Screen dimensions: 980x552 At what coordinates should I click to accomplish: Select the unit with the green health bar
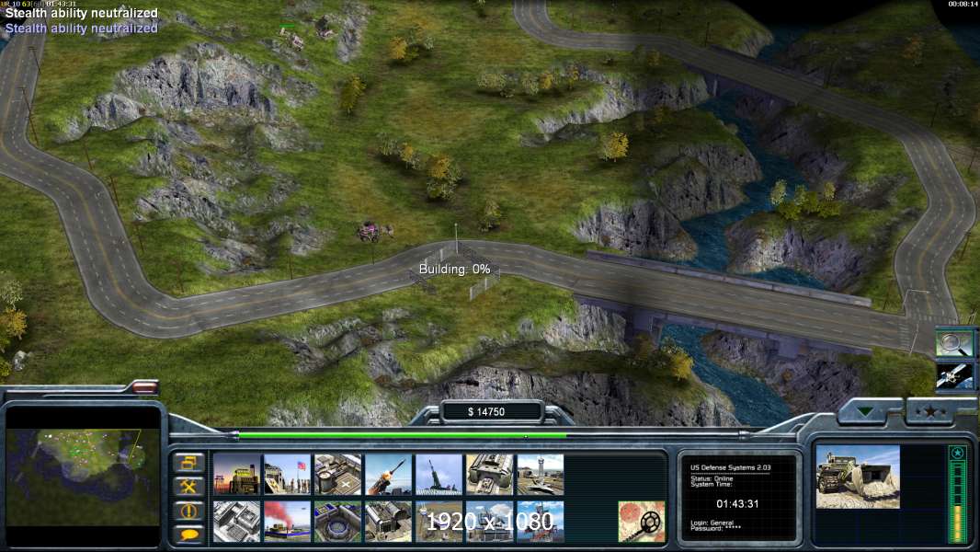(x=294, y=38)
